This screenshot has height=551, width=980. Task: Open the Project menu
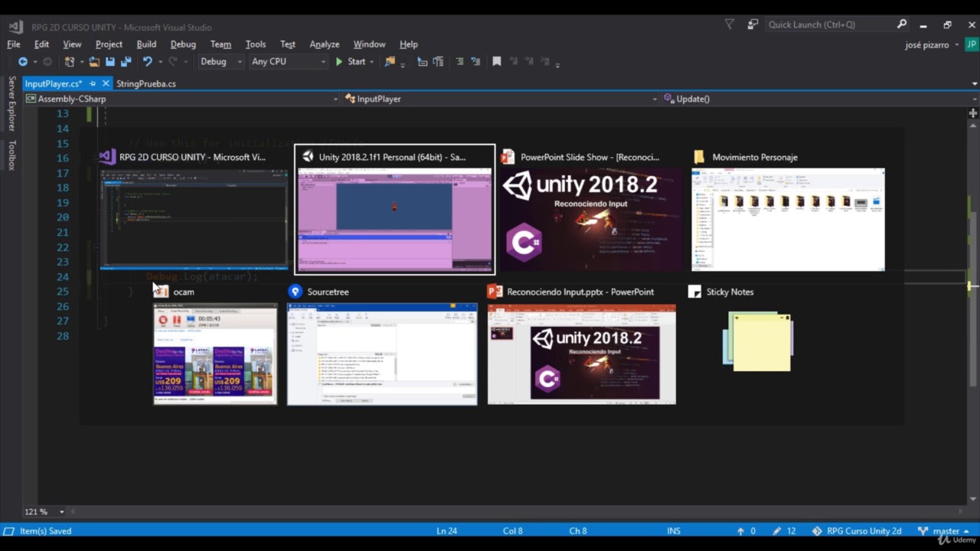[x=109, y=44]
